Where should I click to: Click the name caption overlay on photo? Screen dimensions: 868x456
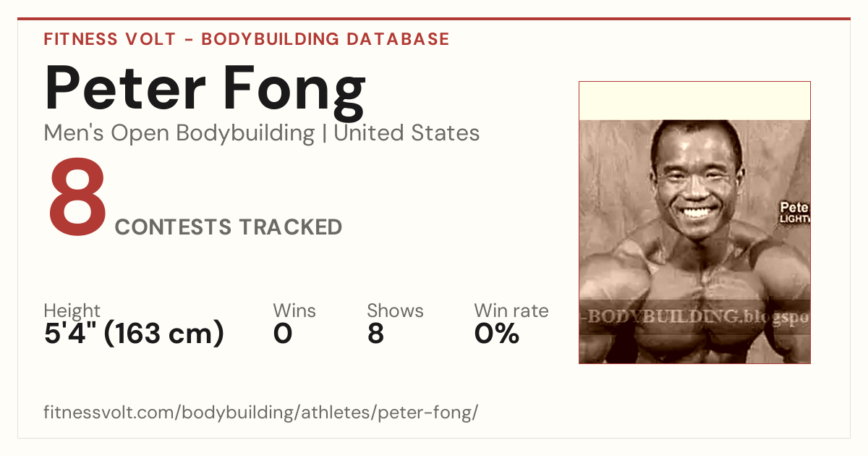793,213
